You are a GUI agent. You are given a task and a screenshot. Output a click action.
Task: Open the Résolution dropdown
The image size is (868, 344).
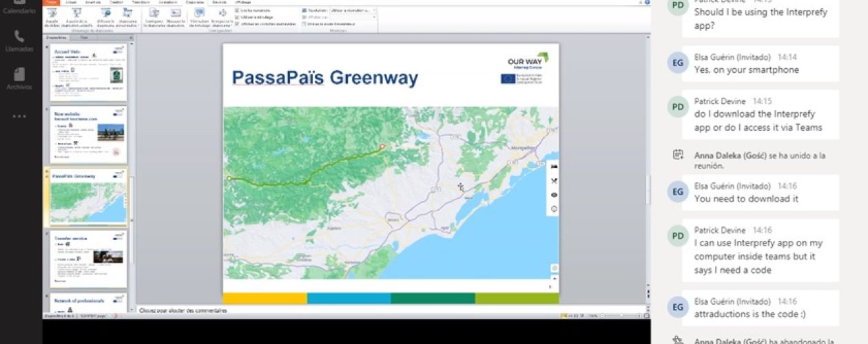[353, 11]
